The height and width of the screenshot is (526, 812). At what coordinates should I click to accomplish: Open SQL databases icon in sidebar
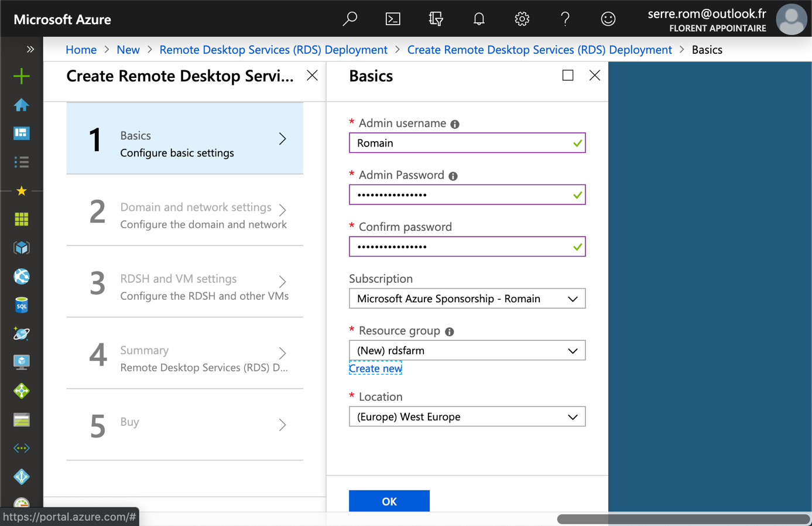(22, 305)
